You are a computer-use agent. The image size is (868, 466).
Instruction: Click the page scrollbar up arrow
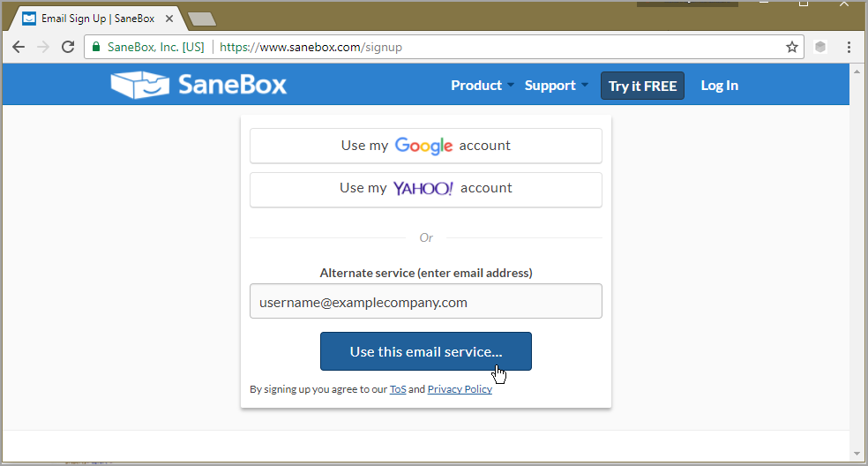click(857, 71)
